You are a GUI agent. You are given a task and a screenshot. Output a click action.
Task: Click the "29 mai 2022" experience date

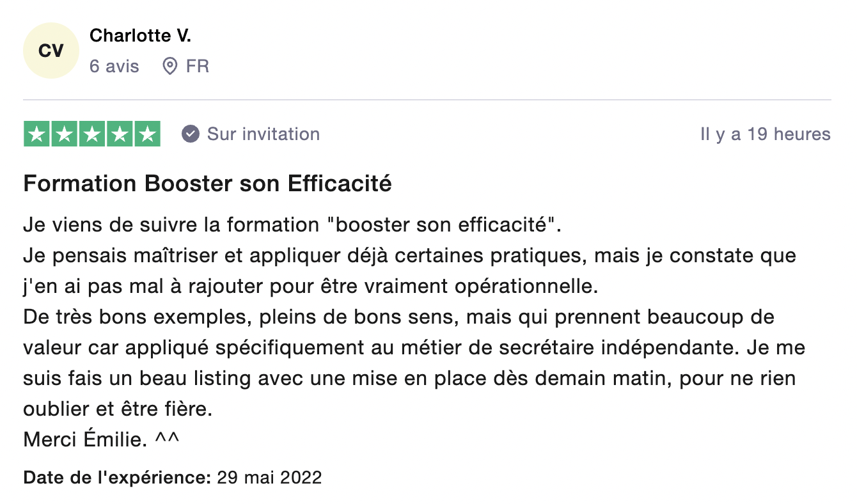pyautogui.click(x=269, y=477)
